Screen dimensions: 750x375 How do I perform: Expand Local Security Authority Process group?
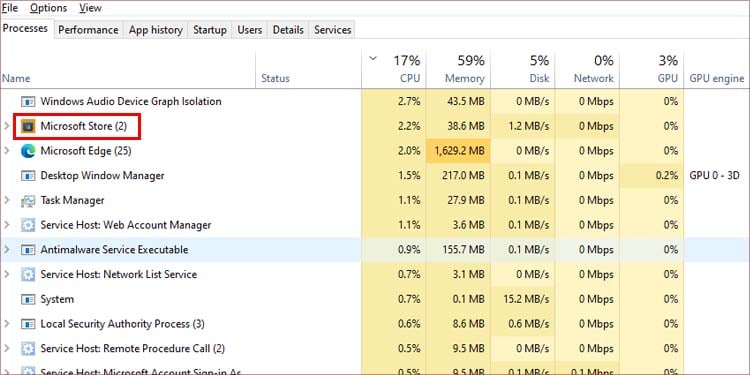tap(7, 324)
